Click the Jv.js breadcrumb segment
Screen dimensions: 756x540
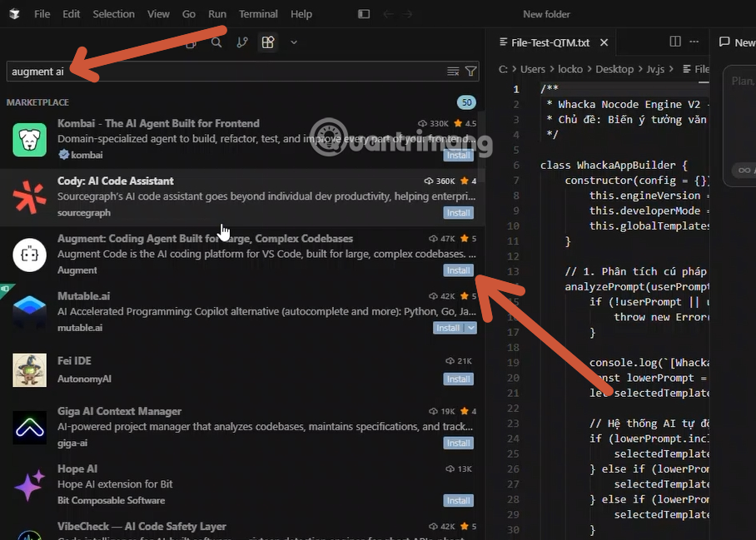[655, 69]
